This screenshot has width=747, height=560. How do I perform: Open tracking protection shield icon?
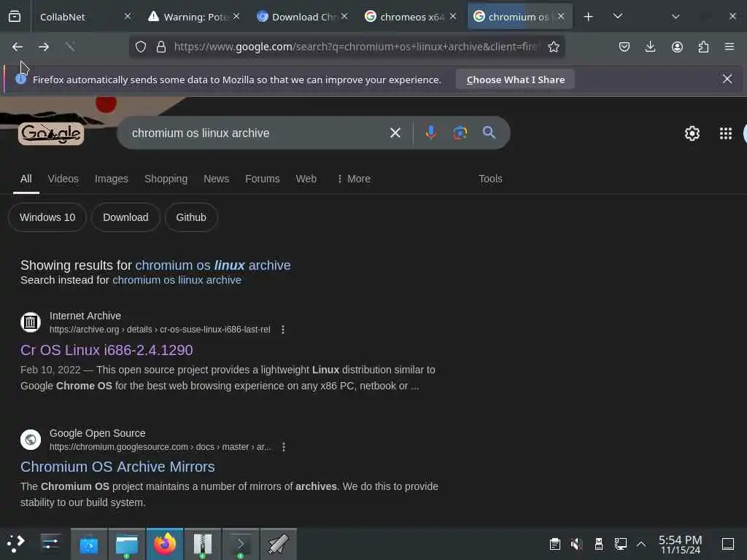coord(141,47)
